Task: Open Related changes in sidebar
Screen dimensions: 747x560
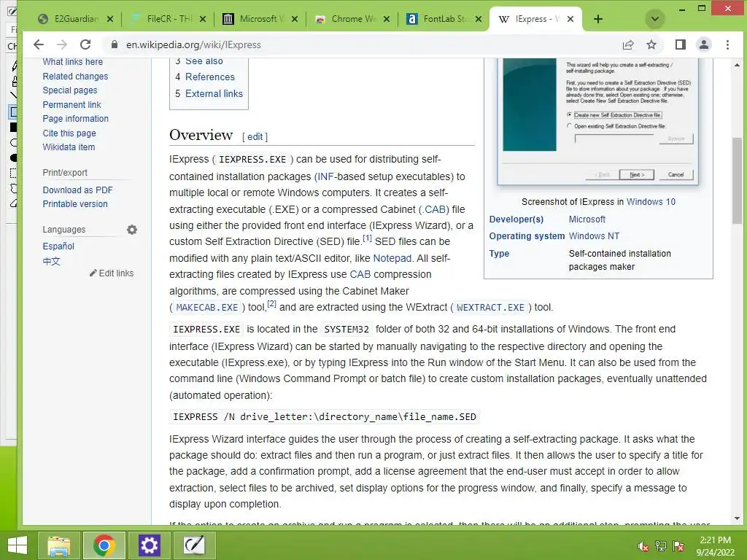Action: pos(75,76)
